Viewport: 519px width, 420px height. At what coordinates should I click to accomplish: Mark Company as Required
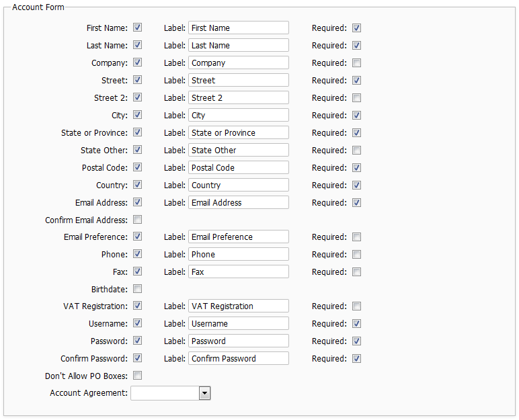coord(356,63)
